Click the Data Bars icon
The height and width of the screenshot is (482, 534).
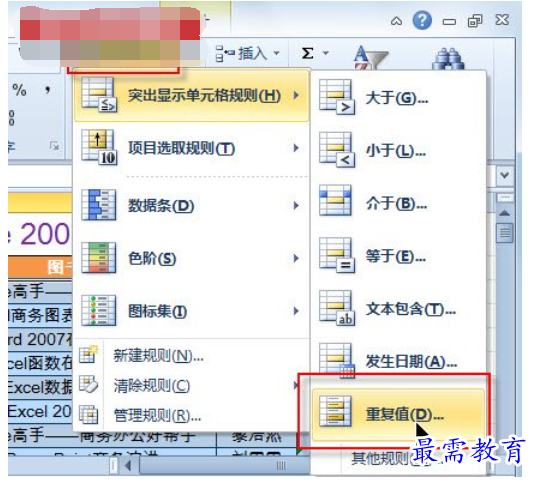click(99, 205)
